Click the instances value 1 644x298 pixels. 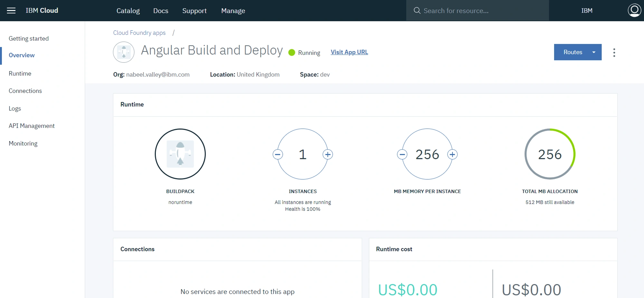click(x=303, y=154)
